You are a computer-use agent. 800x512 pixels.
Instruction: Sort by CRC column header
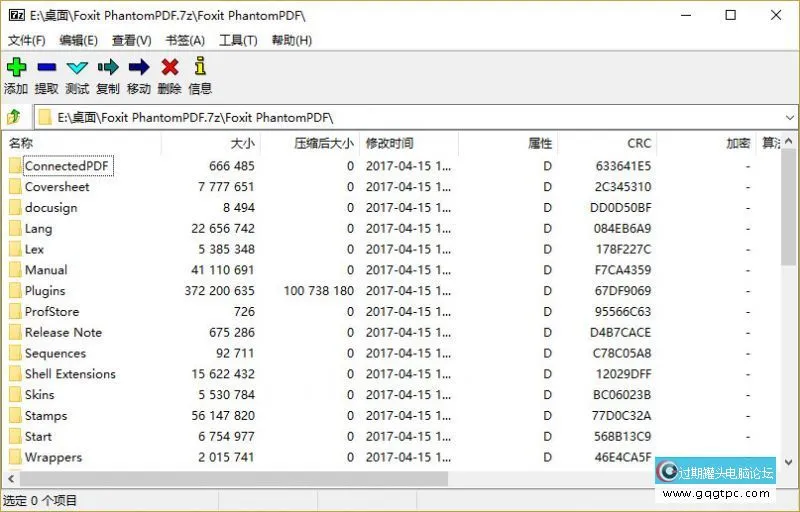[x=607, y=143]
